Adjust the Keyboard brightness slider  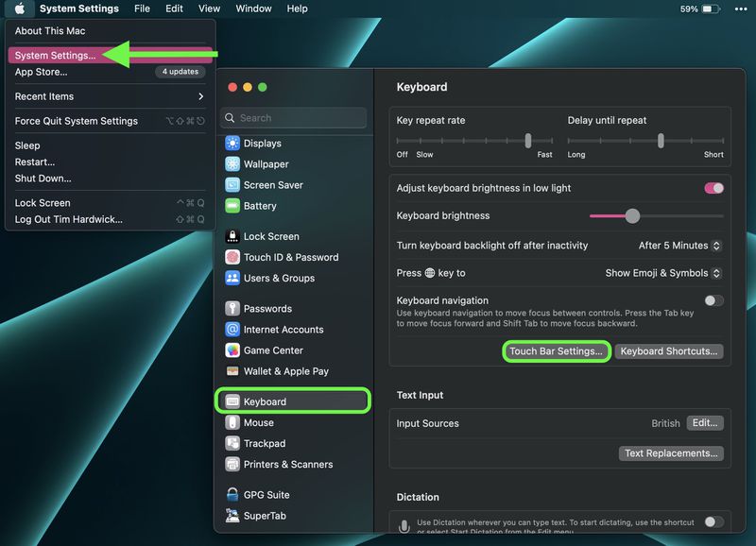tap(631, 215)
